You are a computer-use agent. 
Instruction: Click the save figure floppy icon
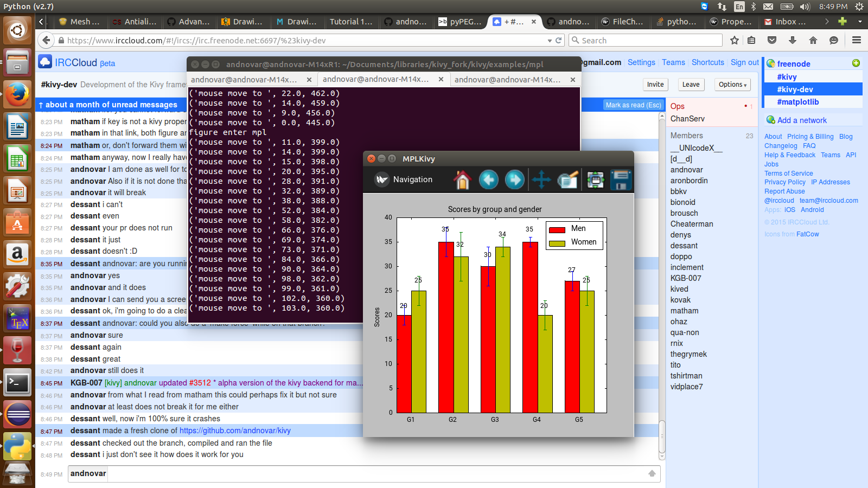[621, 179]
